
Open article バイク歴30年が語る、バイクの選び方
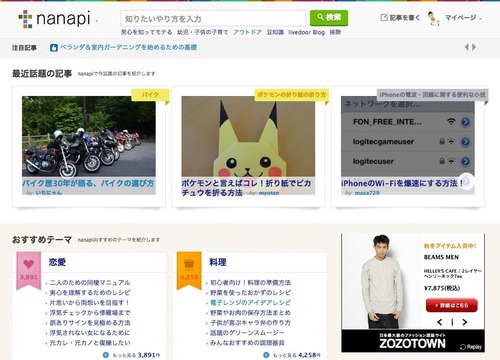tap(88, 183)
